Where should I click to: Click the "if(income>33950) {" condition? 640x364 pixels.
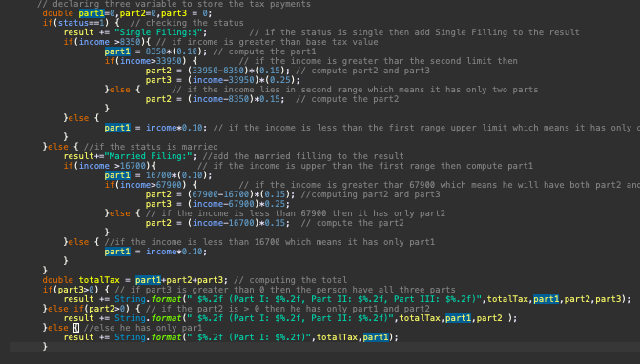[151, 61]
